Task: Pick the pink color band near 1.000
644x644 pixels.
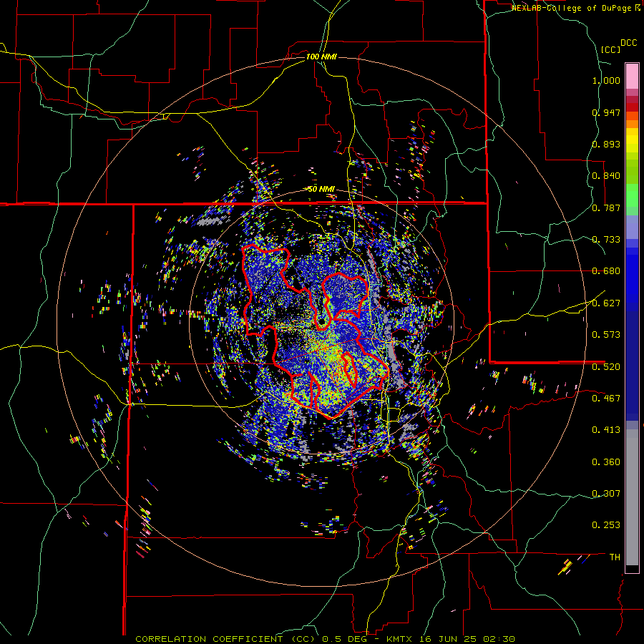Action: click(632, 76)
